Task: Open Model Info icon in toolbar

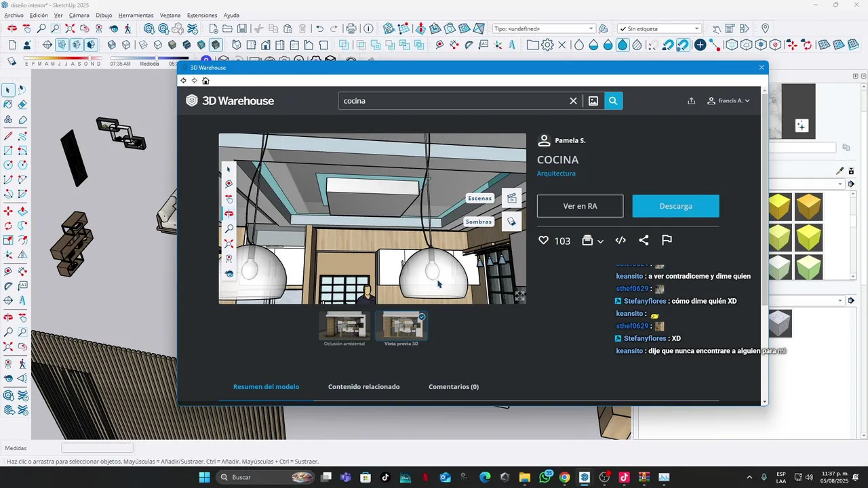Action: click(x=368, y=29)
